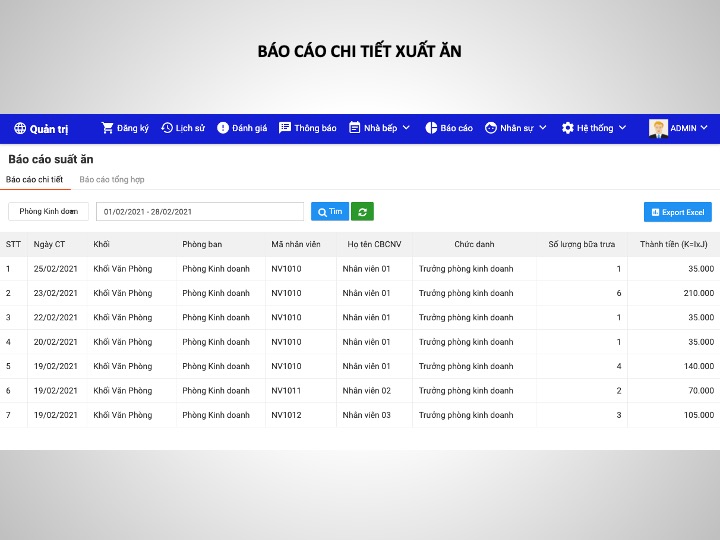The image size is (720, 540).
Task: Select the Báo cáo chi tiết tab
Action: click(34, 180)
